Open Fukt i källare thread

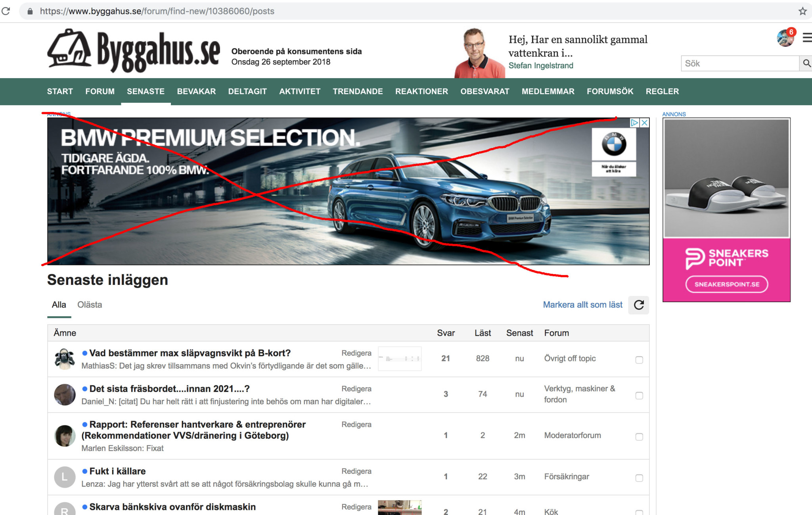point(117,471)
